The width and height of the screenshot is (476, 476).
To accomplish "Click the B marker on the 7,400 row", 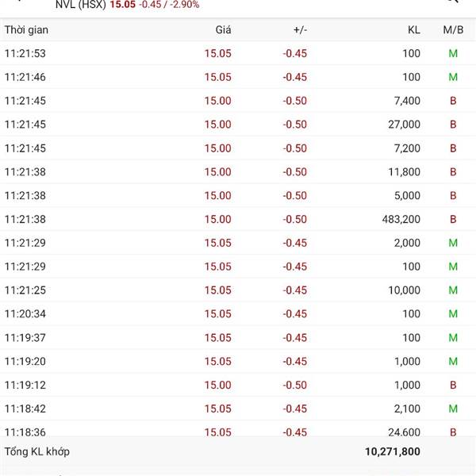I will click(x=453, y=101).
